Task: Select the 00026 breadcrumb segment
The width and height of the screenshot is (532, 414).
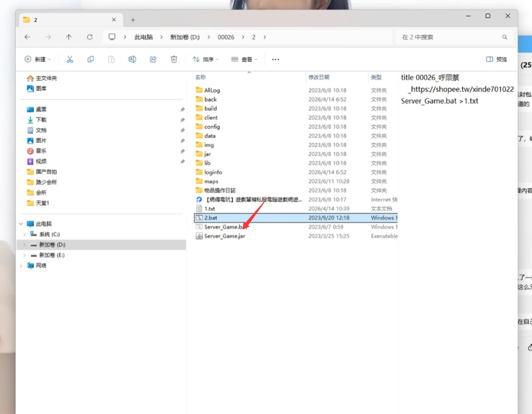Action: pos(226,37)
